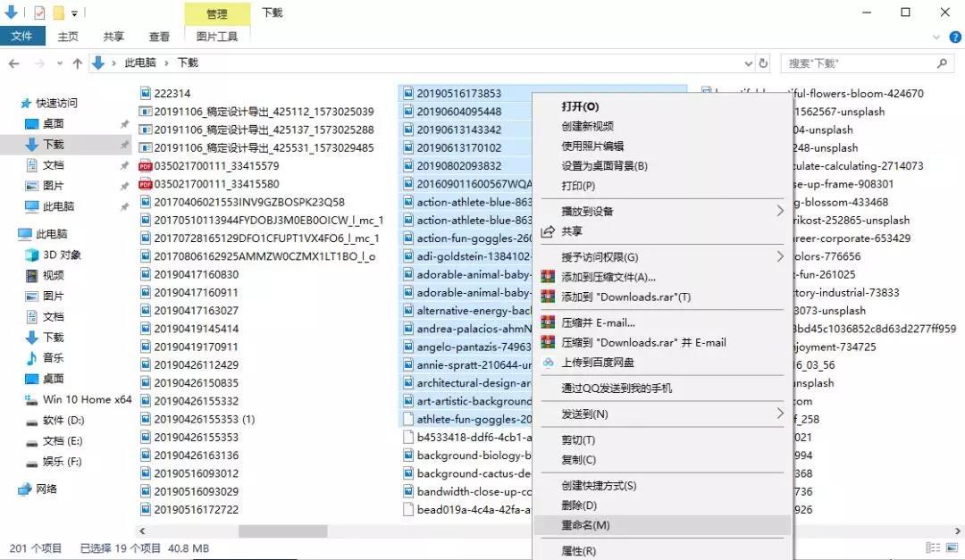Switch to large thumbnails view in status bar

pyautogui.click(x=951, y=547)
